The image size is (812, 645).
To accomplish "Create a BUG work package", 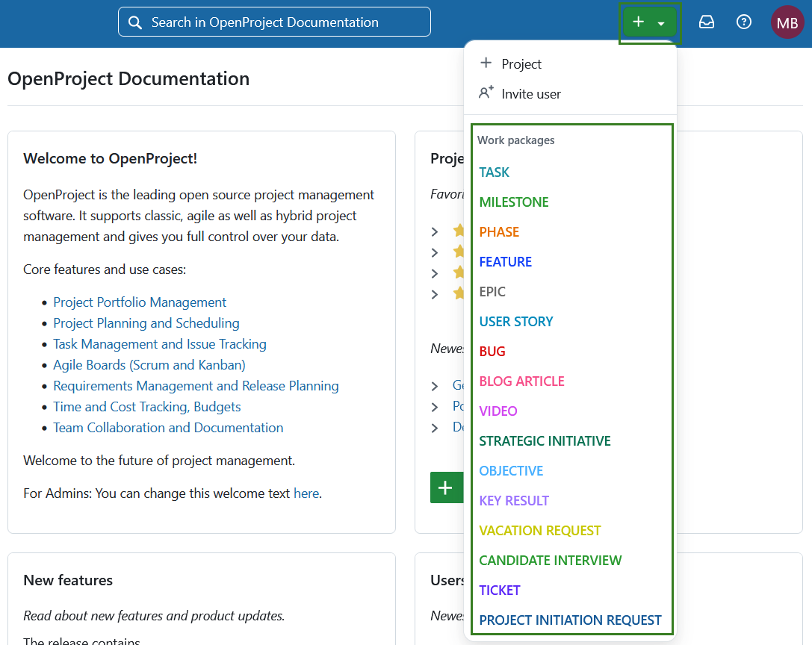I will tap(493, 351).
